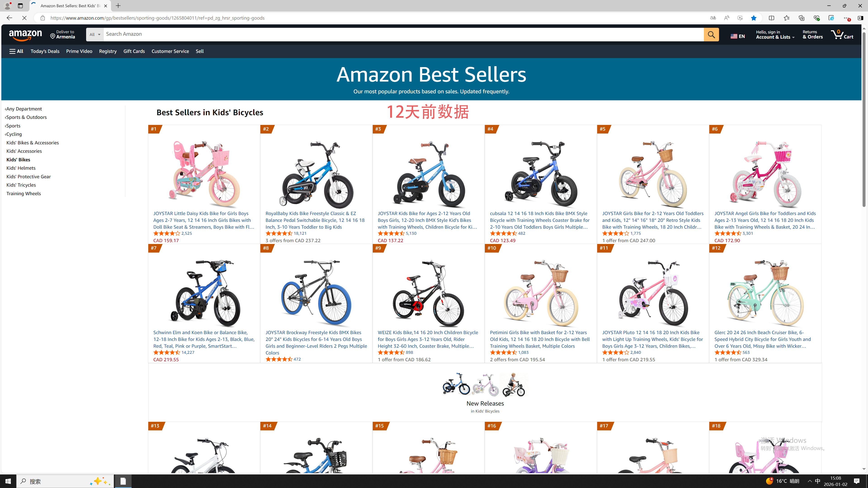Open the EN language selector
This screenshot has height=488, width=868.
click(x=738, y=36)
